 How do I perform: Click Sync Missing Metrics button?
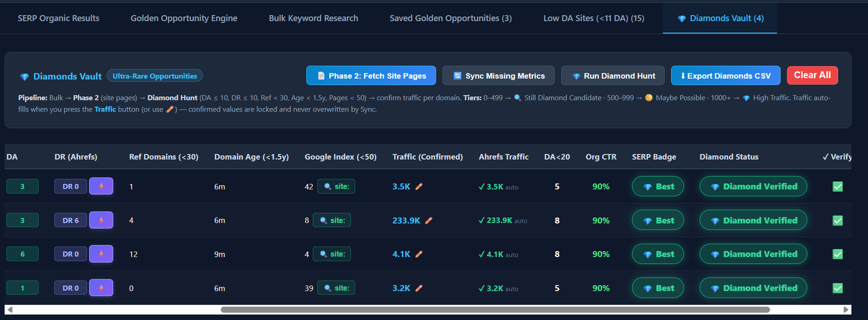[x=499, y=76]
